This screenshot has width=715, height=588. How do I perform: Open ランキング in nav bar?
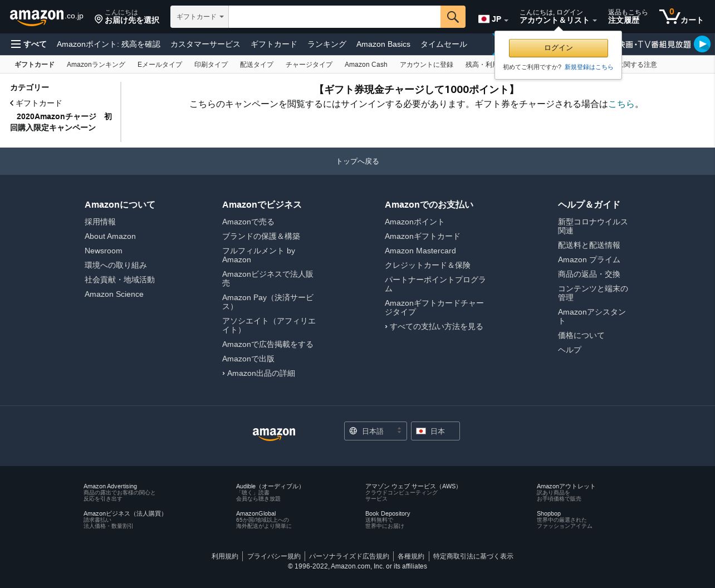(327, 44)
